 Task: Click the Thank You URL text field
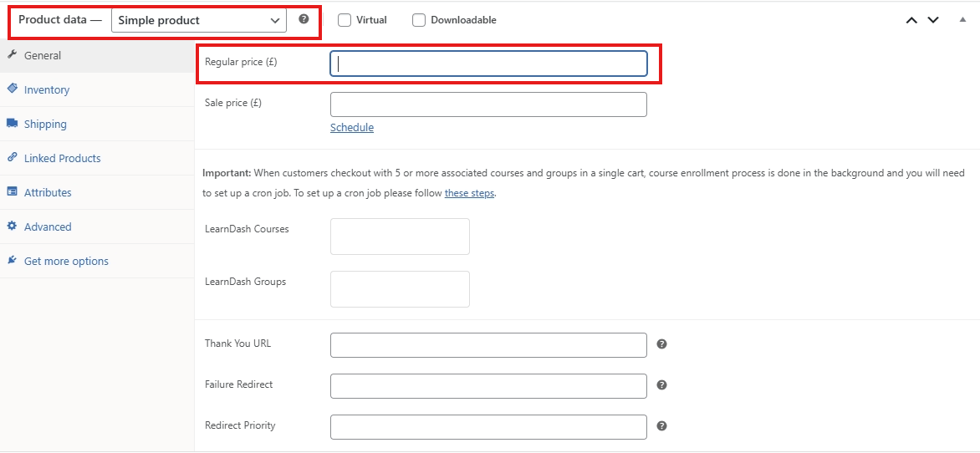coord(488,345)
